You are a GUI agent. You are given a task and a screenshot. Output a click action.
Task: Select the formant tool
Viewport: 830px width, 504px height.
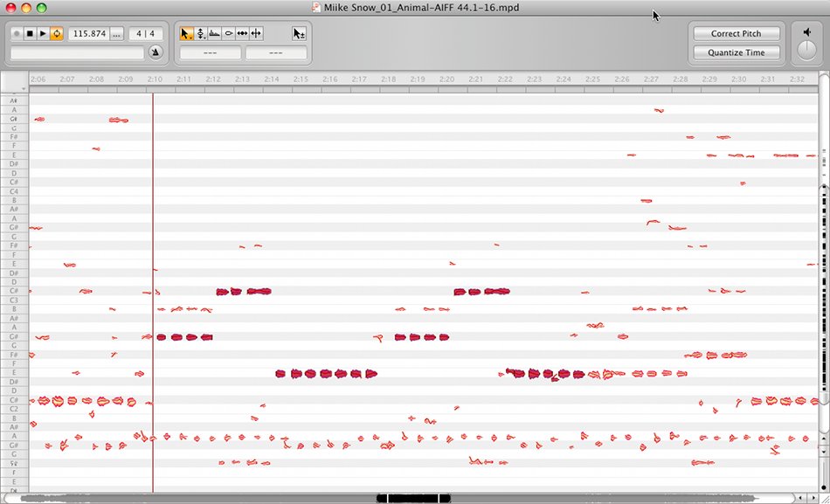tap(214, 34)
